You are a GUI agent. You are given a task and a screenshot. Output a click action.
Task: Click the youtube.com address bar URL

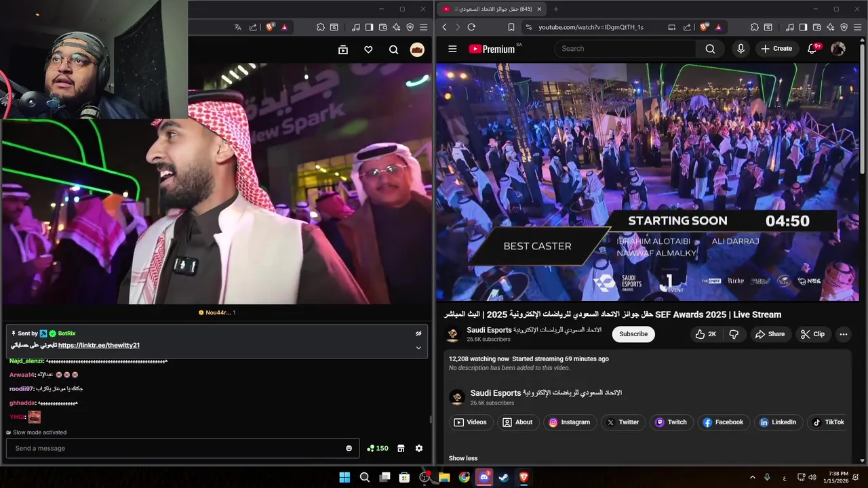pos(591,27)
